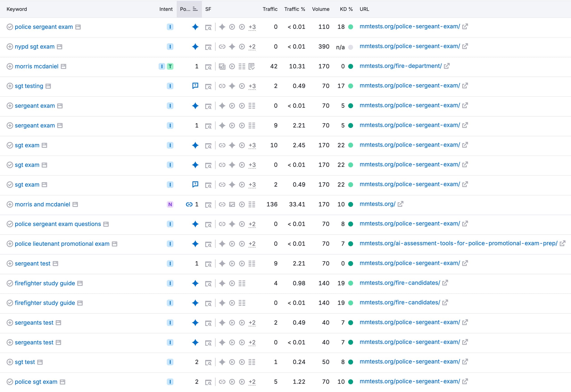The image size is (571, 392).
Task: Open the mmtests.org/ homepage URL link
Action: [377, 204]
